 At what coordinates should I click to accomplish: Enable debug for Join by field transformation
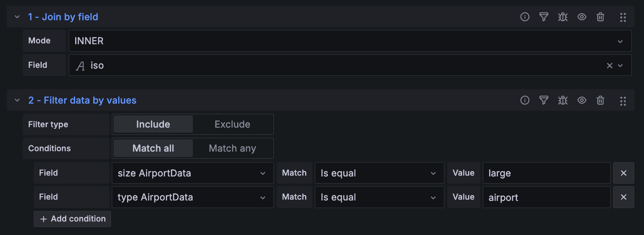563,17
